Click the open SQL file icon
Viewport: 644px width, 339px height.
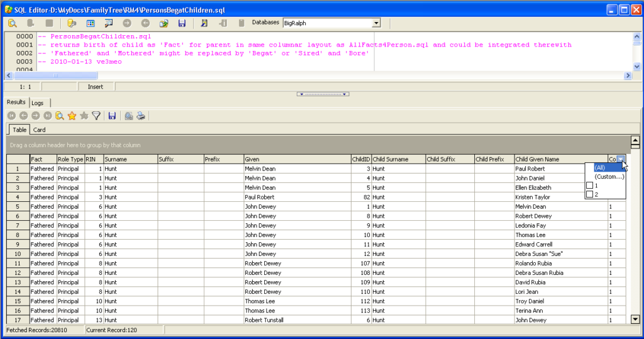(164, 23)
